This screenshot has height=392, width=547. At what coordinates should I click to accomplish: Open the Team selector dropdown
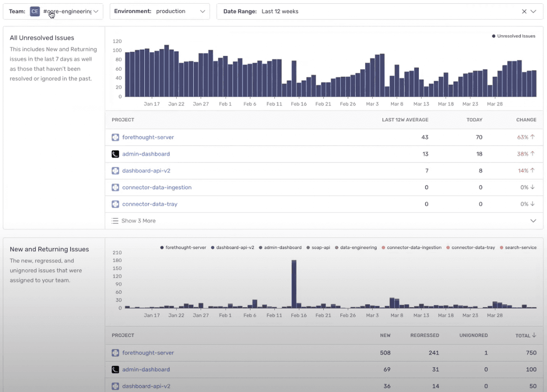[x=53, y=11]
